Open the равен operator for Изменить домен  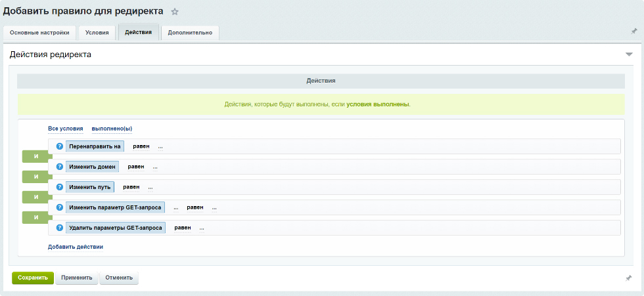(x=135, y=167)
